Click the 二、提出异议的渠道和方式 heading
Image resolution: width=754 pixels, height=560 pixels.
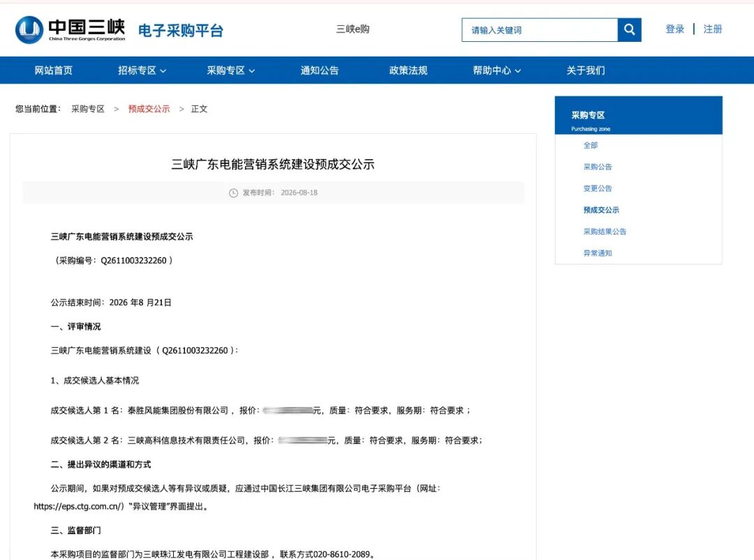coord(101,465)
